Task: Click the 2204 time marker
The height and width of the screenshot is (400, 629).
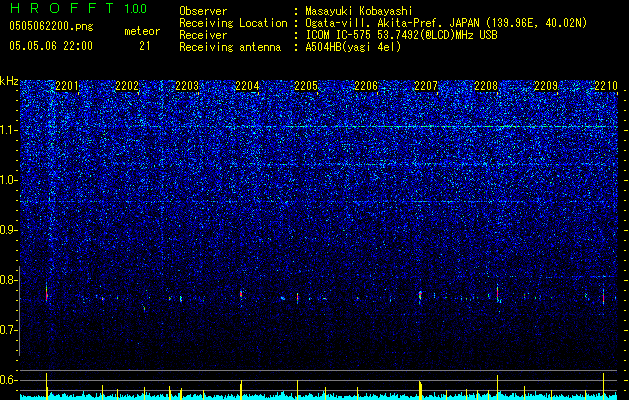Action: coord(247,86)
